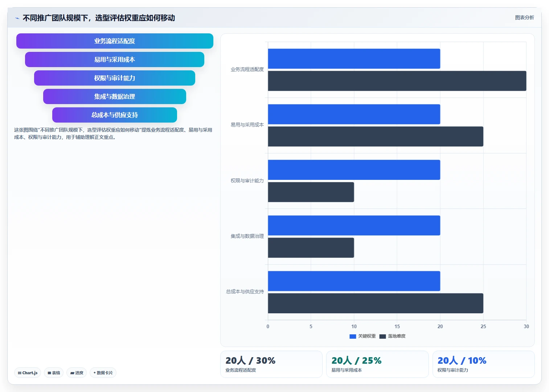
Task: Click the 易用与采用成本 y-axis label
Action: coord(247,125)
